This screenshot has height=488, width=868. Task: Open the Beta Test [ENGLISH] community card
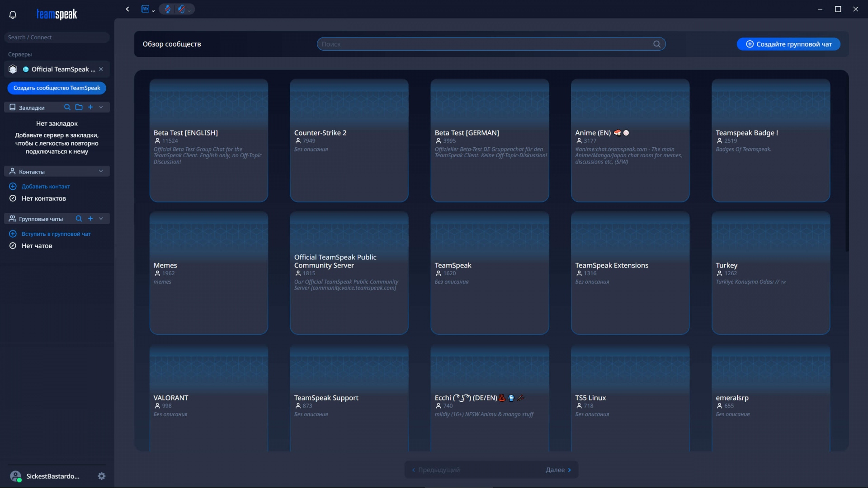pyautogui.click(x=209, y=141)
